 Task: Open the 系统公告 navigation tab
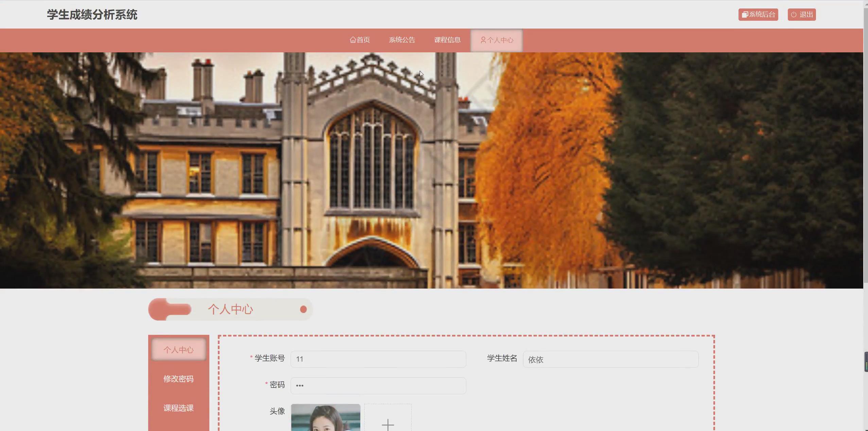(x=402, y=40)
